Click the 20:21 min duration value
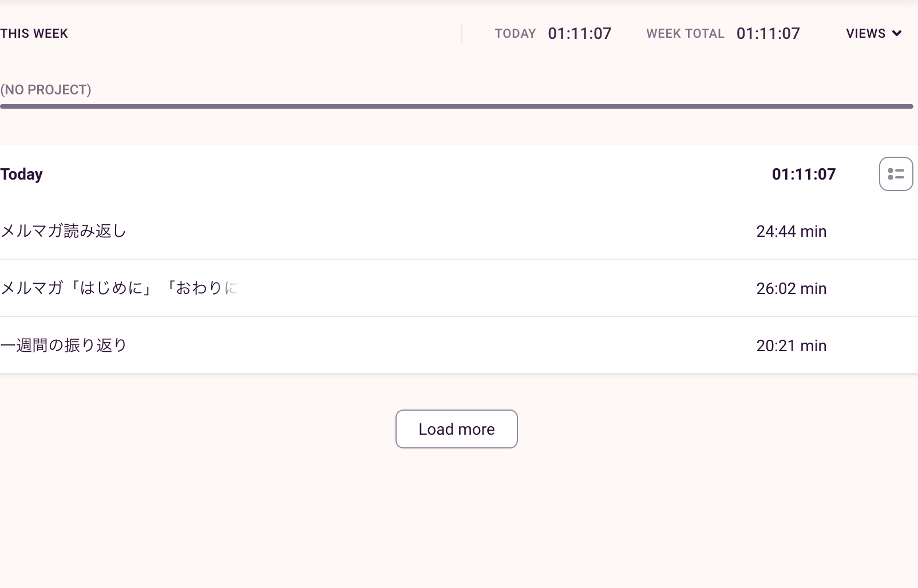Viewport: 918px width, 588px height. coord(792,345)
